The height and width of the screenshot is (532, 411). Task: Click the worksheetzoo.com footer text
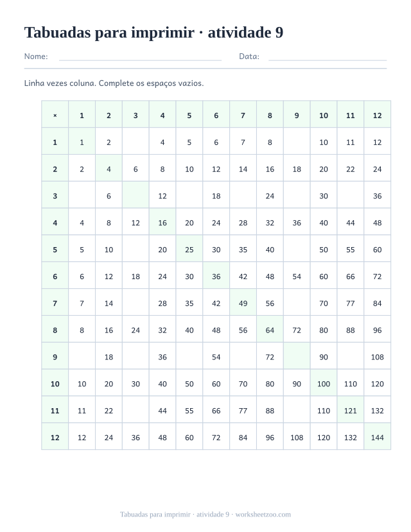coord(263,515)
